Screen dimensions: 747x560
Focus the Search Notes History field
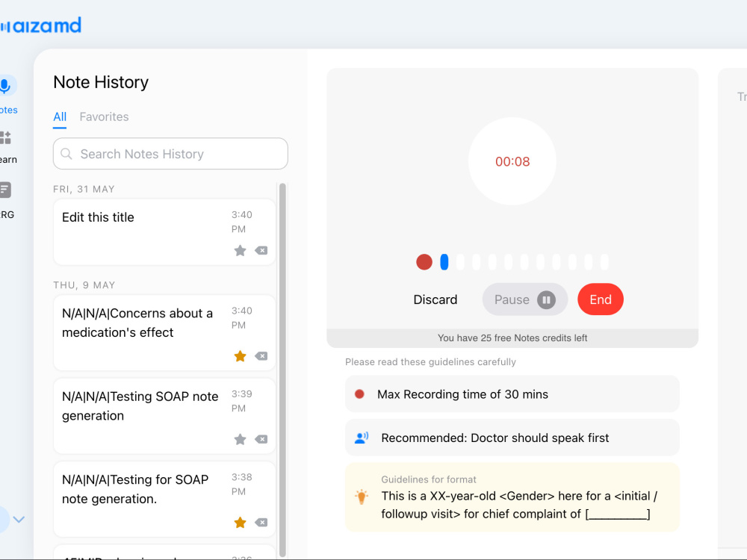pyautogui.click(x=170, y=154)
